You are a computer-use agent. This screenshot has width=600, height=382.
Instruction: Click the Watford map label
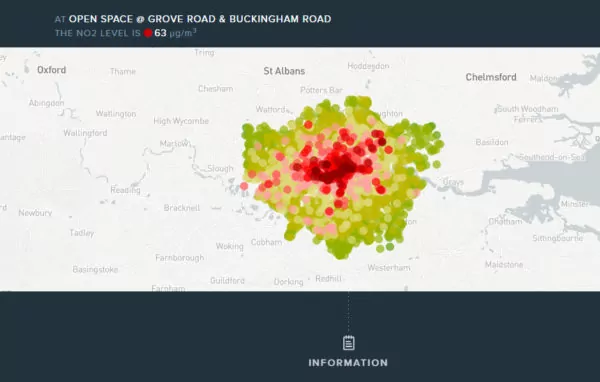[271, 109]
